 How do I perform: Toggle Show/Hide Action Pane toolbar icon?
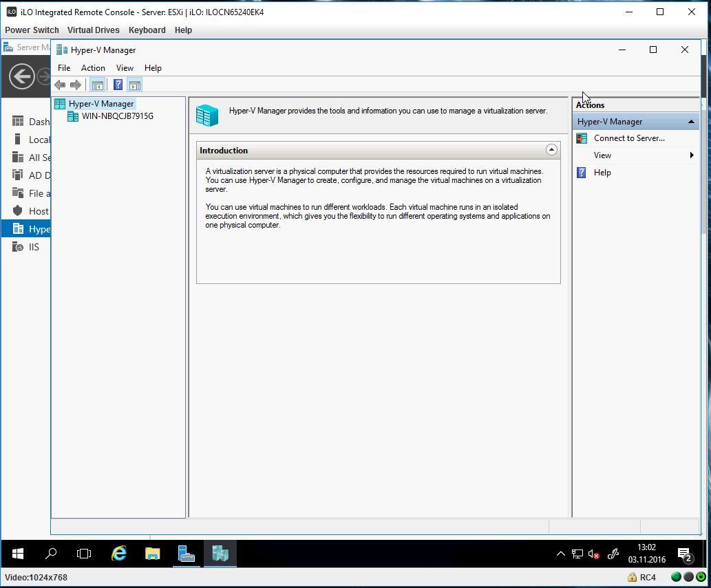[x=135, y=85]
